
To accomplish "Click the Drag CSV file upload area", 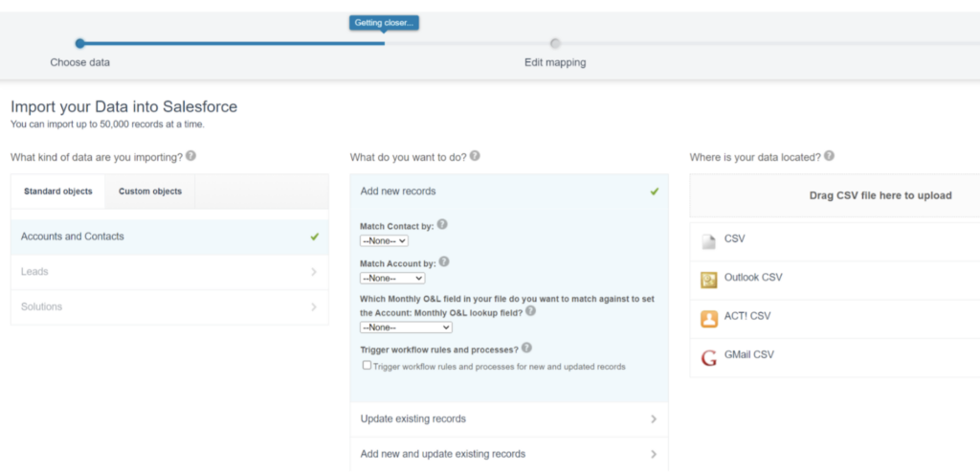I will [880, 195].
